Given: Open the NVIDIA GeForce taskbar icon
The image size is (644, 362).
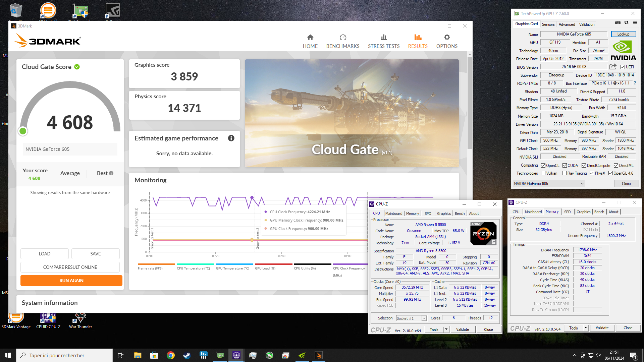Looking at the screenshot, I should coord(302,355).
